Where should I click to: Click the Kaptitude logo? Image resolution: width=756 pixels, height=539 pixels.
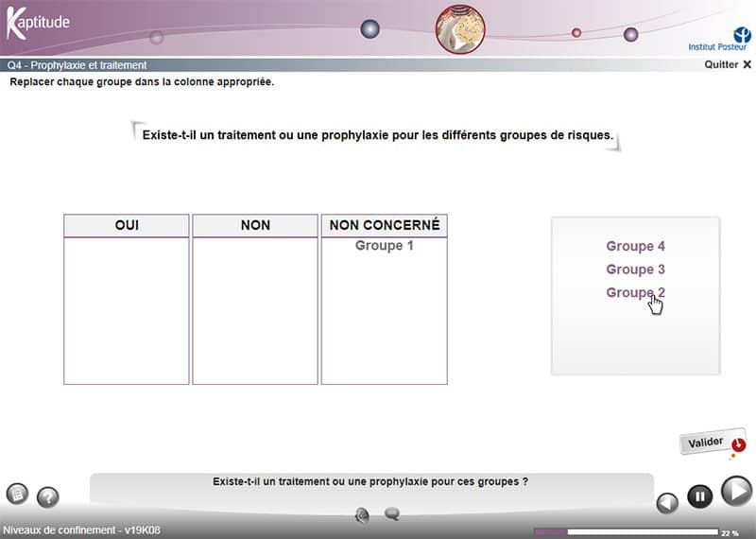point(38,23)
